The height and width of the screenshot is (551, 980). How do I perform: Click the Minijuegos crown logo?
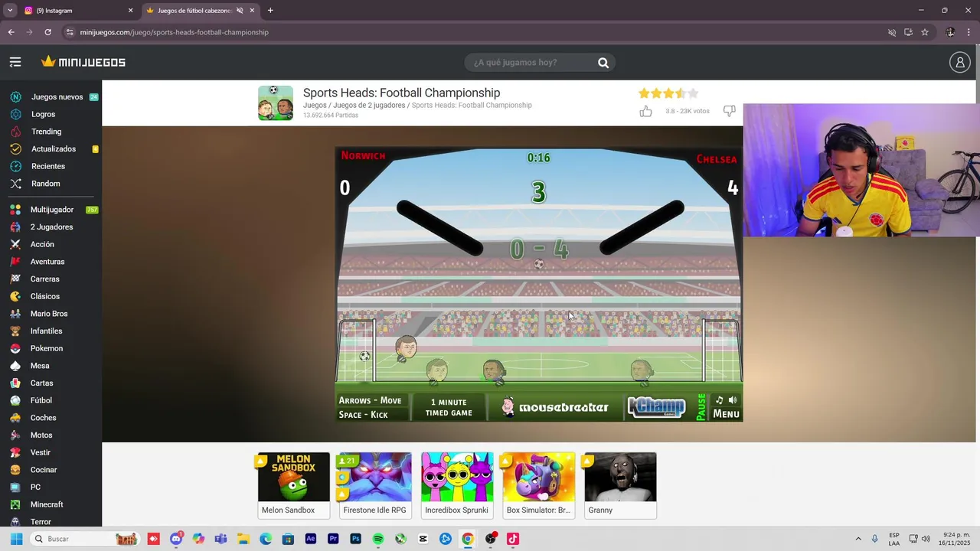[83, 62]
